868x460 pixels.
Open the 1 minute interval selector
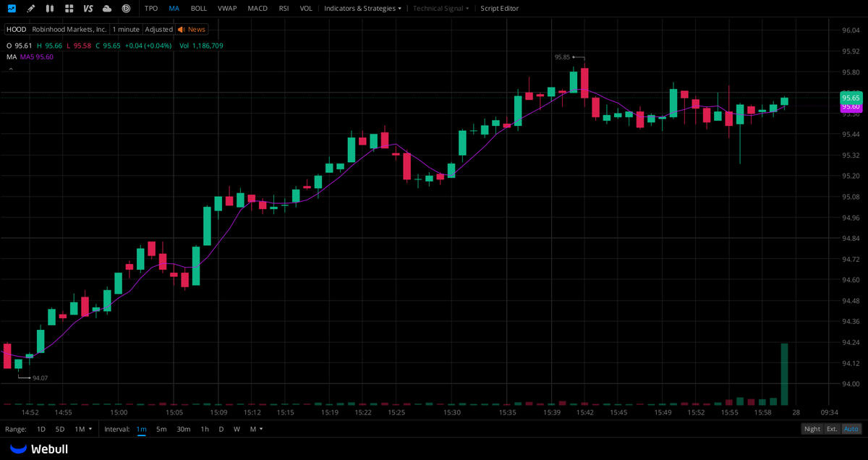point(126,30)
